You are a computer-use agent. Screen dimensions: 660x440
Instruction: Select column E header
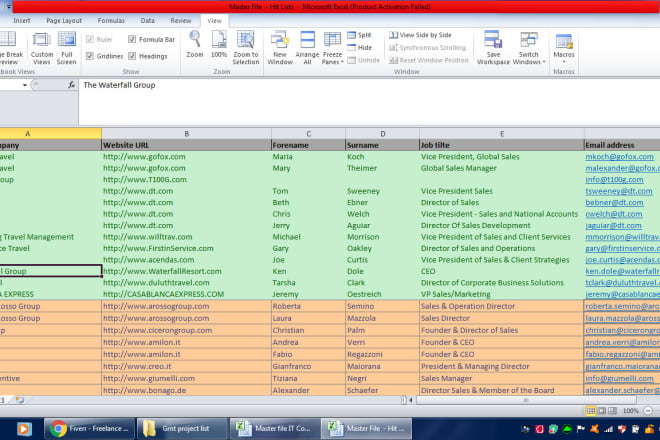(502, 133)
